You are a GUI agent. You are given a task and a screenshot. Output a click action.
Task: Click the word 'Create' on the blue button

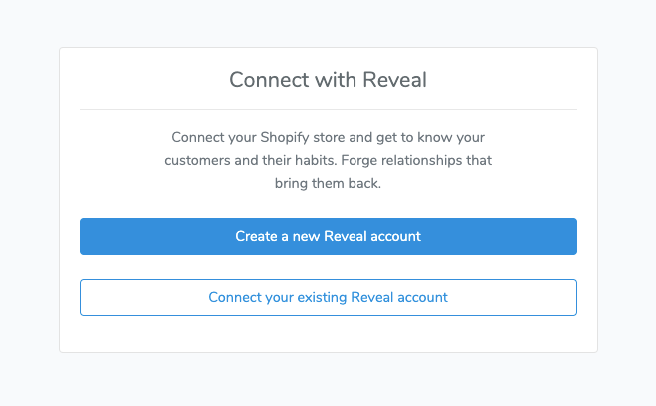click(x=257, y=237)
